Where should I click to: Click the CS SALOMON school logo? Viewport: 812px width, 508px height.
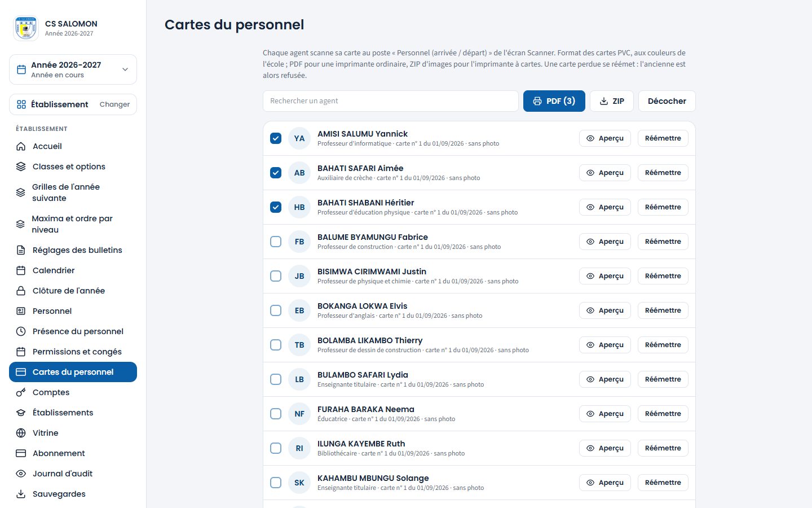(26, 28)
